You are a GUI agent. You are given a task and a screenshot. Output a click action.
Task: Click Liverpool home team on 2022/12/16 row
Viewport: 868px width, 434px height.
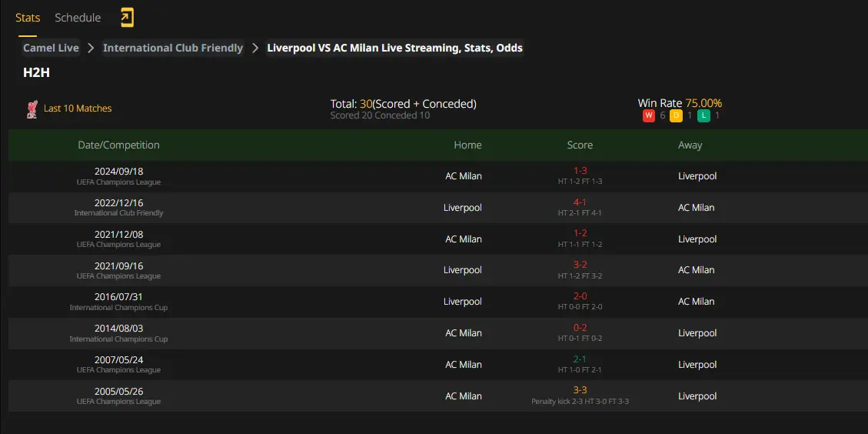click(x=462, y=208)
